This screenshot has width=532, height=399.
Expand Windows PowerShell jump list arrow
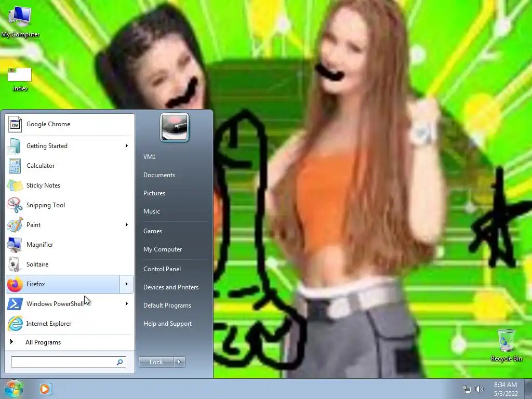(x=127, y=303)
